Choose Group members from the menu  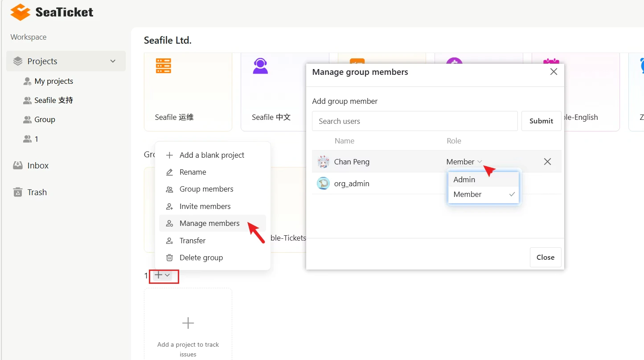(x=213, y=189)
